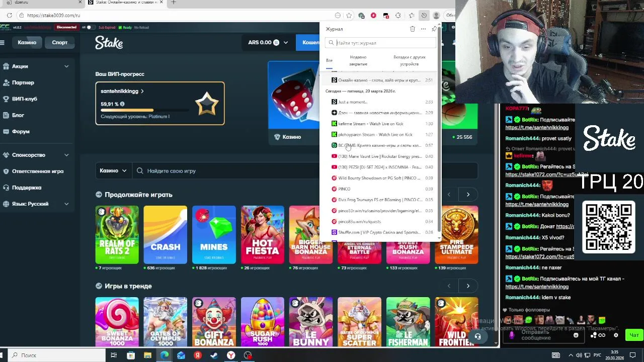Expand the Акции sidebar section
This screenshot has width=644, height=362.
[66, 66]
